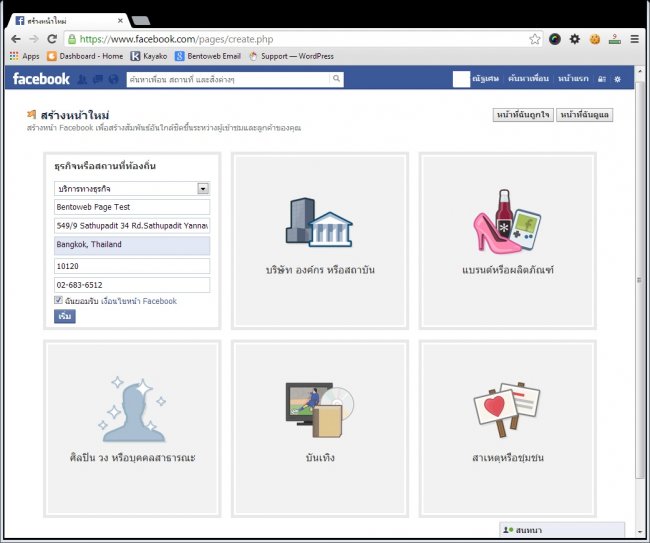650x543 pixels.
Task: Expand the business category dropdown
Action: pos(203,188)
